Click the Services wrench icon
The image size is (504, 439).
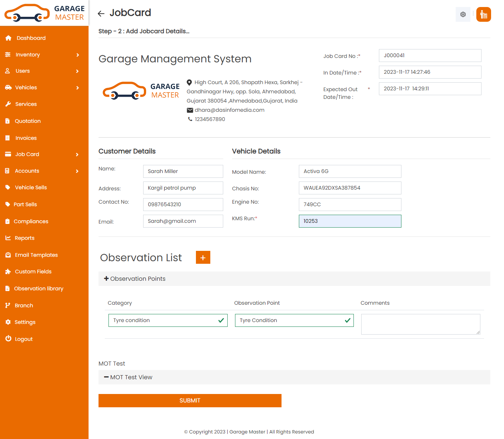pos(8,104)
